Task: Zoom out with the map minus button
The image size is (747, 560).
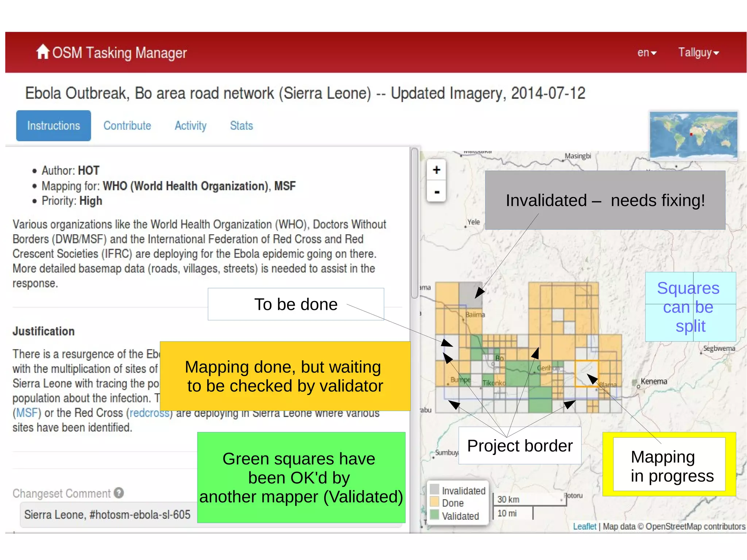Action: pos(436,192)
